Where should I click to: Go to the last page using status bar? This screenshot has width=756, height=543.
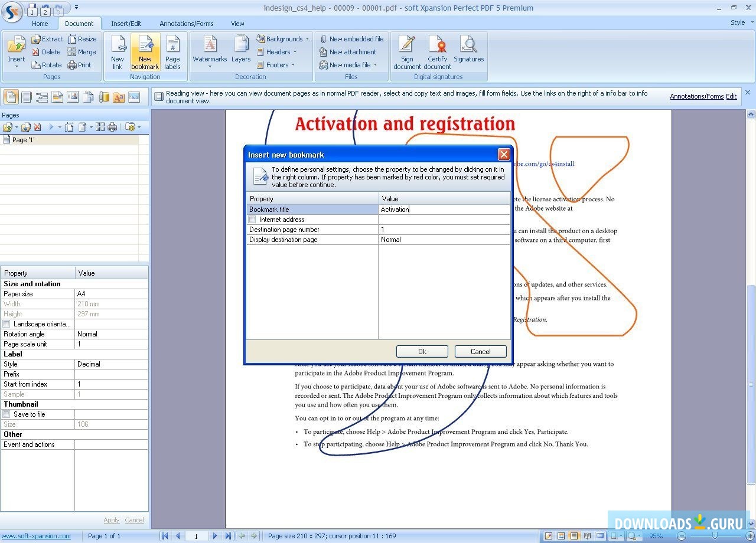228,536
